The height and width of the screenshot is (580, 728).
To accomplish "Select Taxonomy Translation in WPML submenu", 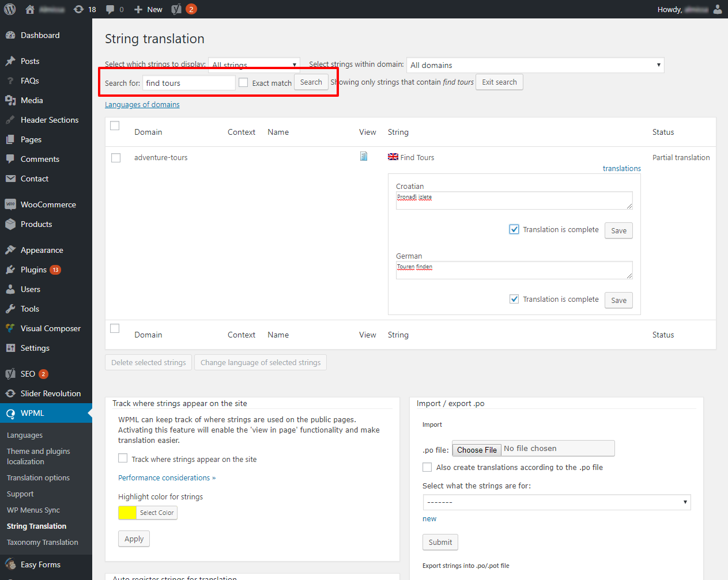I will pos(42,542).
